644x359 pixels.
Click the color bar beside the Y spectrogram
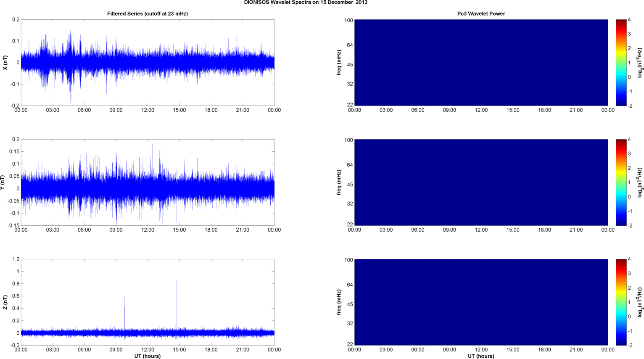[x=621, y=182]
